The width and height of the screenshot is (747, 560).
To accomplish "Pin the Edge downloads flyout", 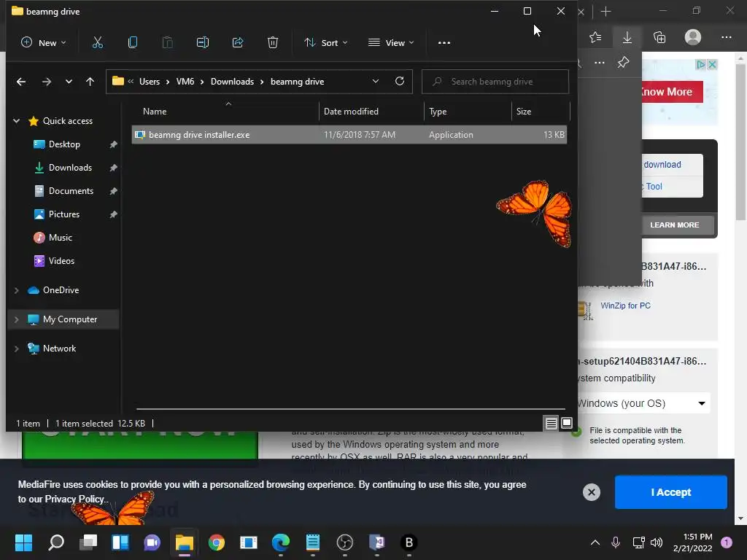I will (x=623, y=63).
